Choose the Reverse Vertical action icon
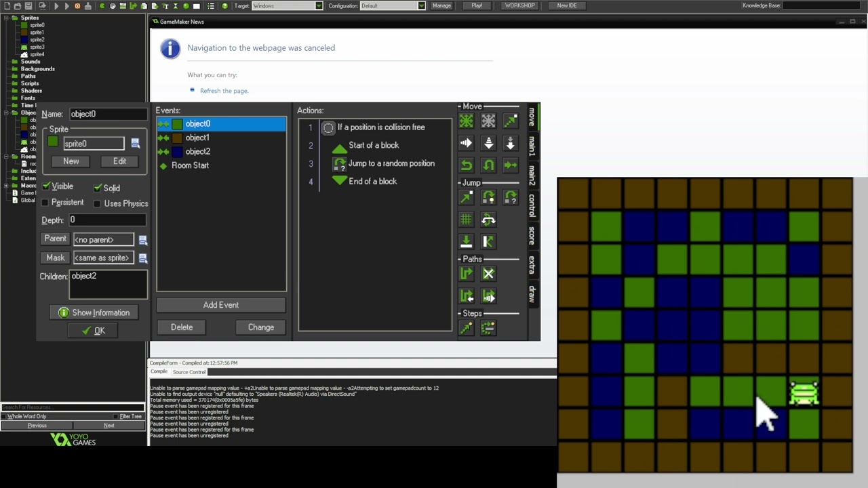Image resolution: width=868 pixels, height=488 pixels. (488, 165)
